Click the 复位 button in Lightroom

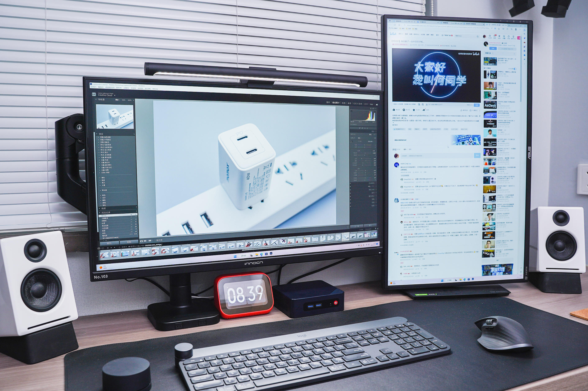[370, 226]
